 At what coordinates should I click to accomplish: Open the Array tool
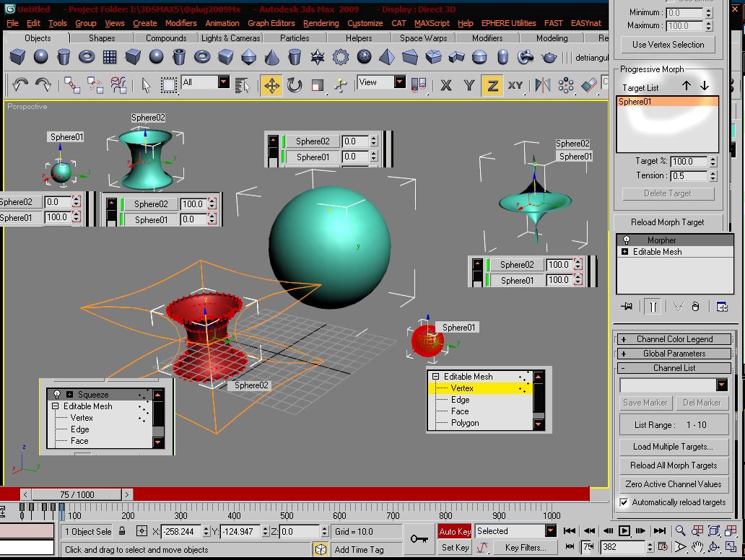[566, 85]
